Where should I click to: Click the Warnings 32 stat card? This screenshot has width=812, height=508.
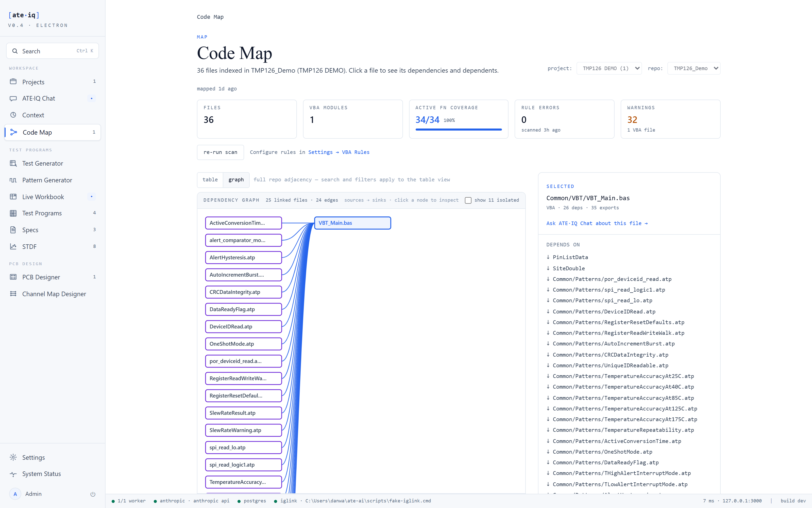click(x=670, y=119)
